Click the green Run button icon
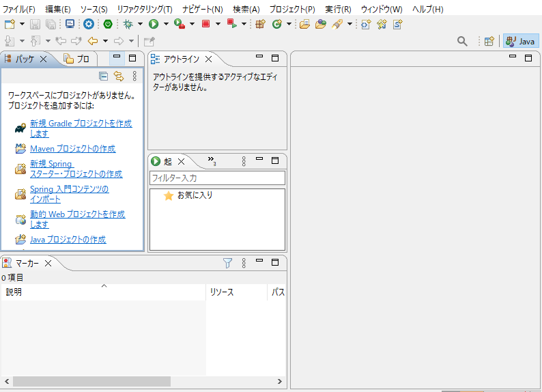 tap(154, 24)
